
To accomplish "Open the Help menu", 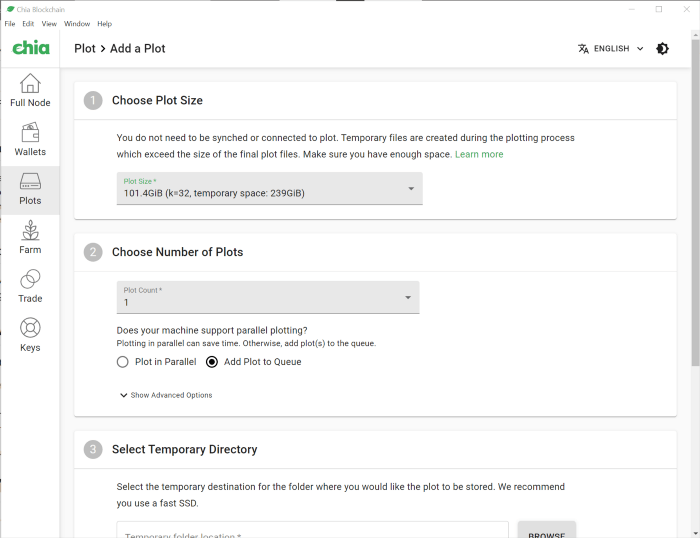I will click(104, 23).
